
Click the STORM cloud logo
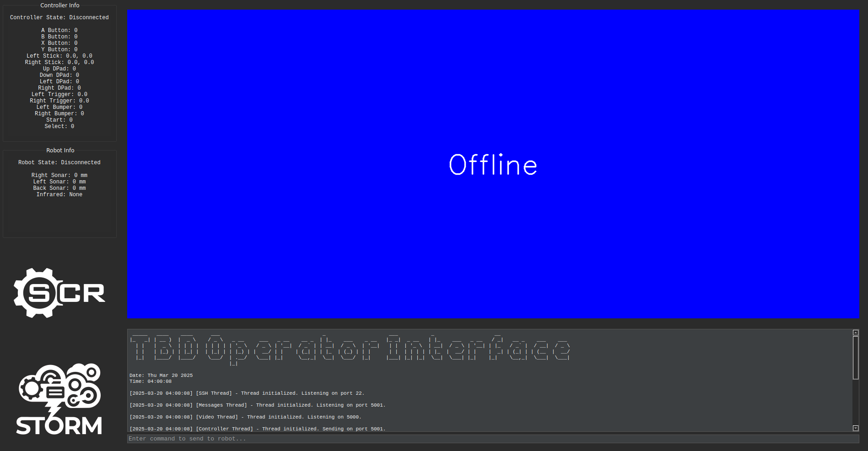59,399
